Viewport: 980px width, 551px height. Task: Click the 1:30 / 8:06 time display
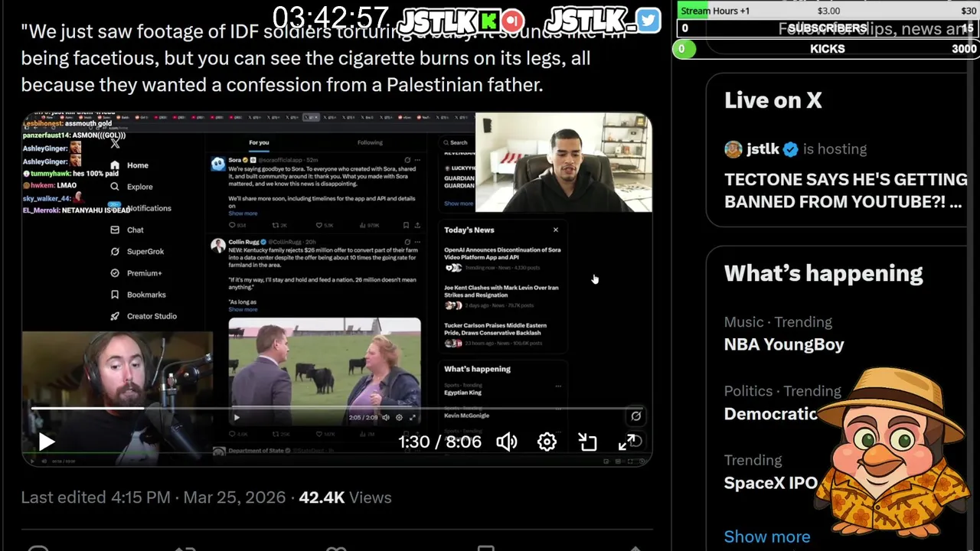pyautogui.click(x=439, y=442)
